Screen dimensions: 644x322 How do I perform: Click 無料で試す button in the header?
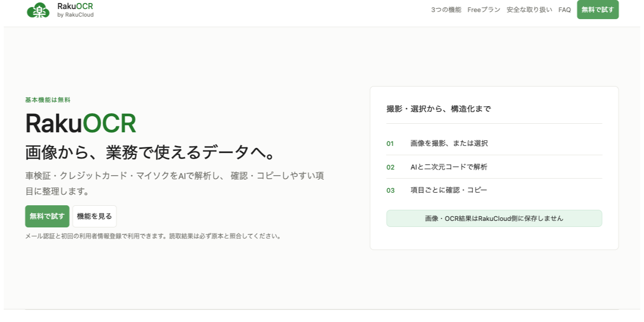(x=598, y=10)
